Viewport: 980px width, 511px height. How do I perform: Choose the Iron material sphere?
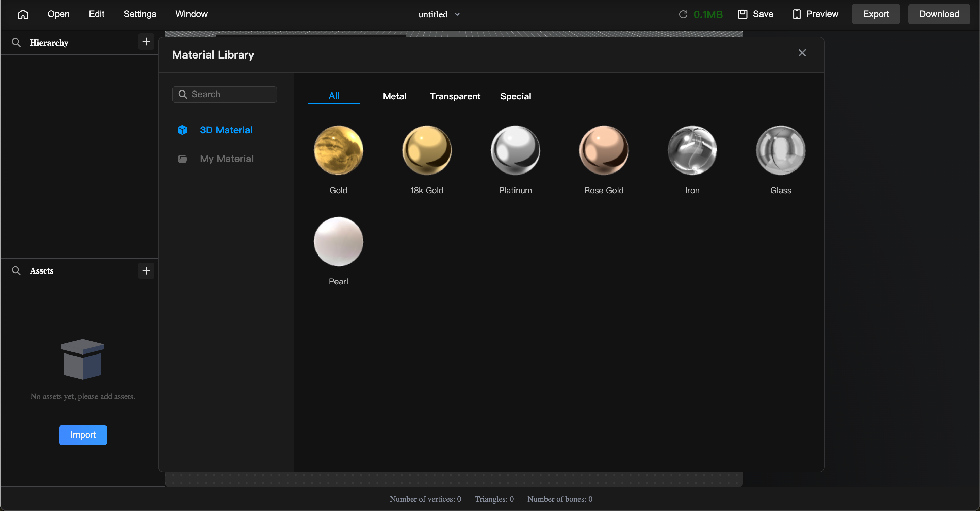coord(692,150)
